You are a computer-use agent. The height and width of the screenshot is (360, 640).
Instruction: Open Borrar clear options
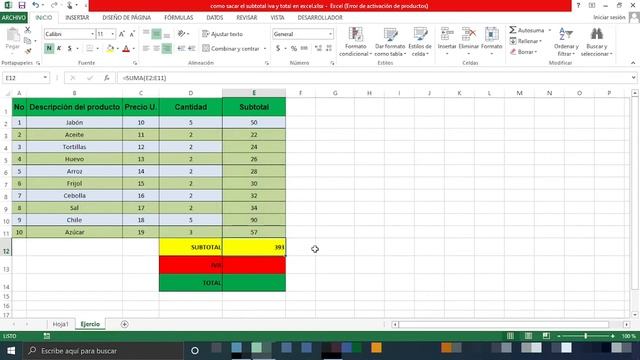[x=523, y=52]
